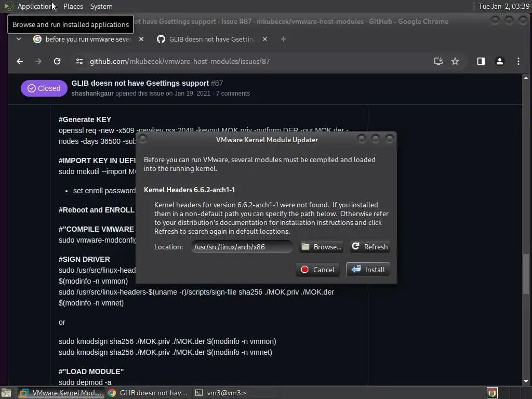Cancel the VMware Kernel Module Updater
This screenshot has height=399, width=532.
pos(317,270)
